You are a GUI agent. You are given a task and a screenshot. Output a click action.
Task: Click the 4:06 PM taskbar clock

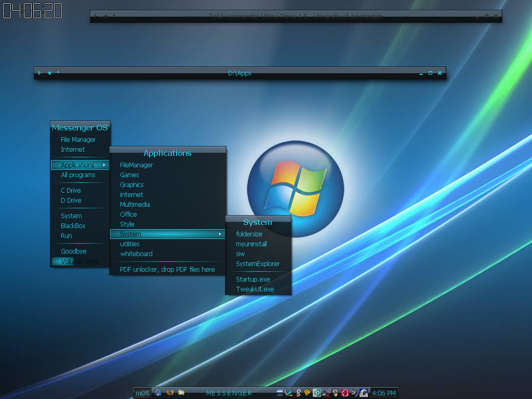[x=384, y=393]
